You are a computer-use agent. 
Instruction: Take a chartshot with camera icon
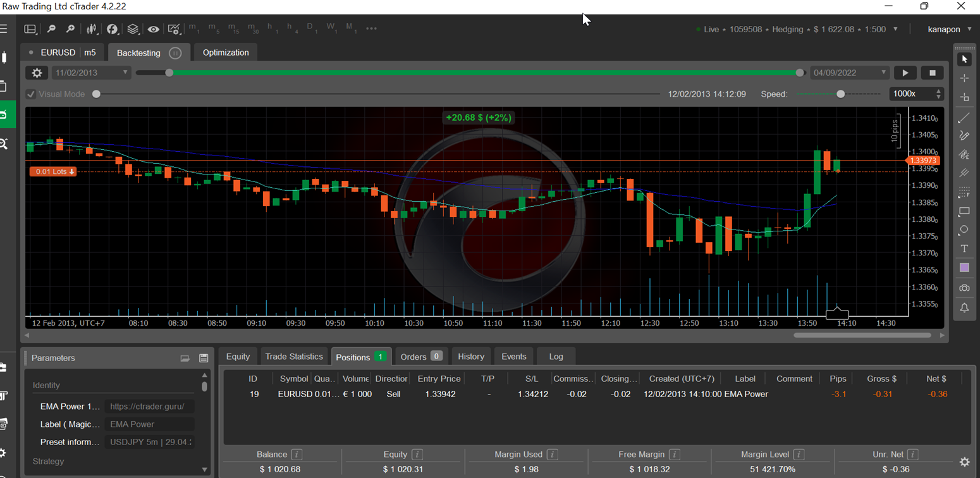coord(964,288)
